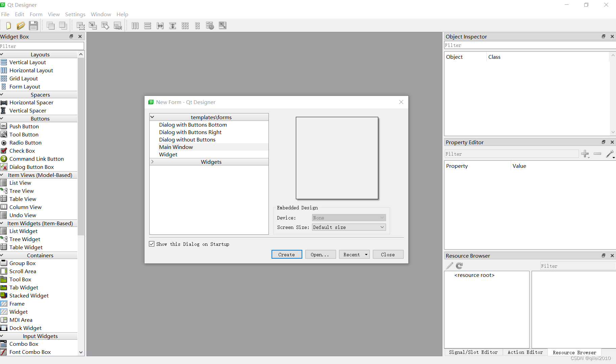Collapse the Spacers category
Image resolution: width=616 pixels, height=364 pixels.
click(2, 95)
